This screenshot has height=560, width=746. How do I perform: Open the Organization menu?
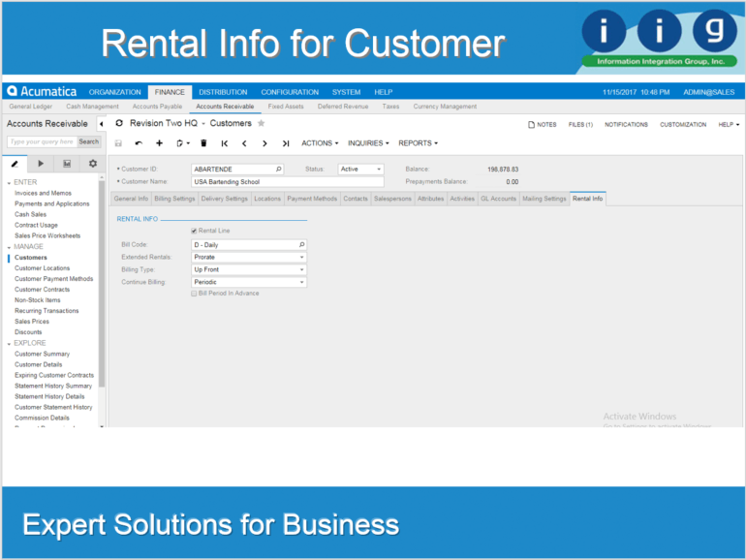[114, 92]
